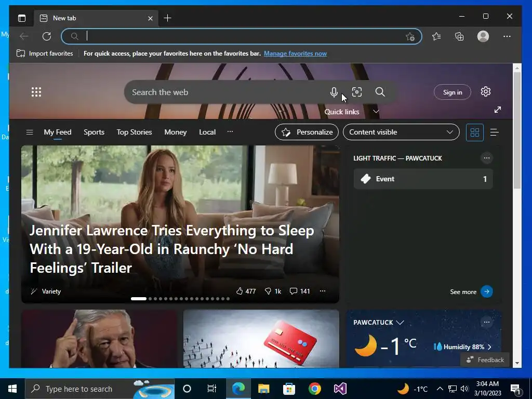Like the Jennifer Lawrence article
The height and width of the screenshot is (399, 532).
(x=246, y=291)
